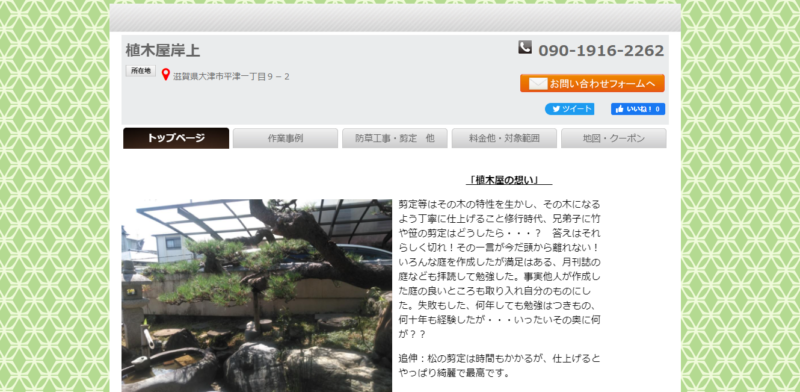This screenshot has width=800, height=392.
Task: Click the Twitter bird icon
Action: click(556, 109)
